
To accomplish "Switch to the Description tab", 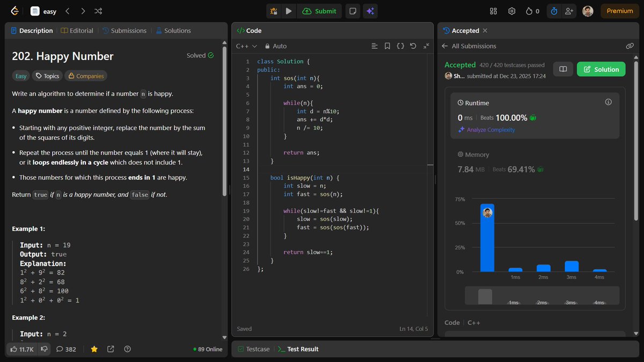I will tap(32, 31).
